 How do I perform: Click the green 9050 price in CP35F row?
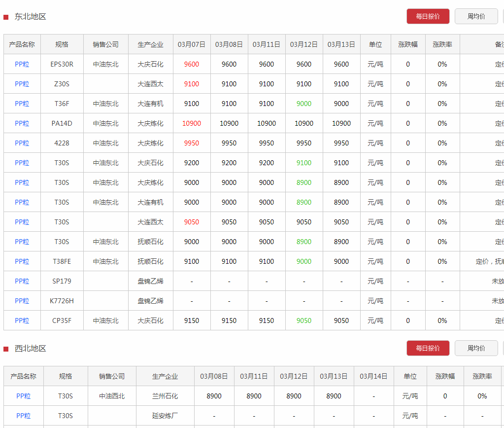tap(304, 321)
